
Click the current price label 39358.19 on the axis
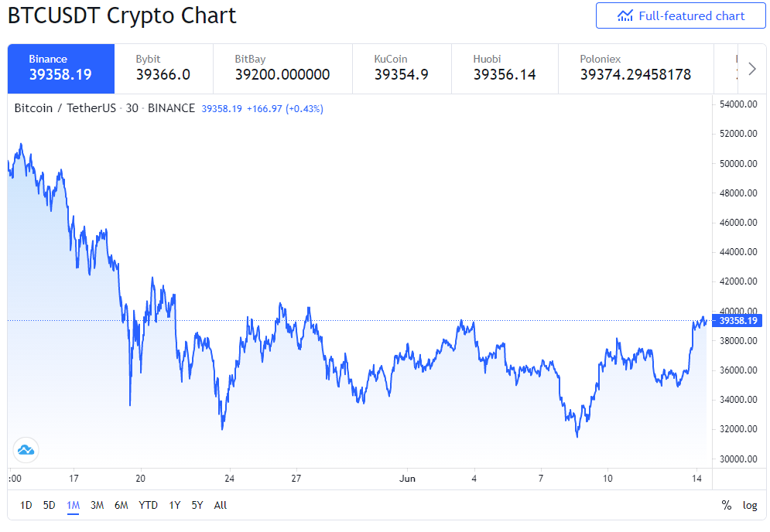737,320
